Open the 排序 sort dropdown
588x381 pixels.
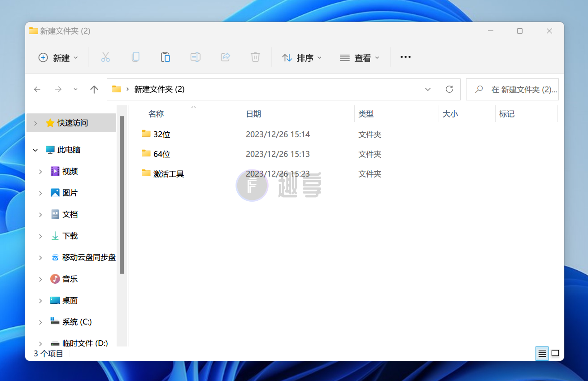pyautogui.click(x=302, y=57)
